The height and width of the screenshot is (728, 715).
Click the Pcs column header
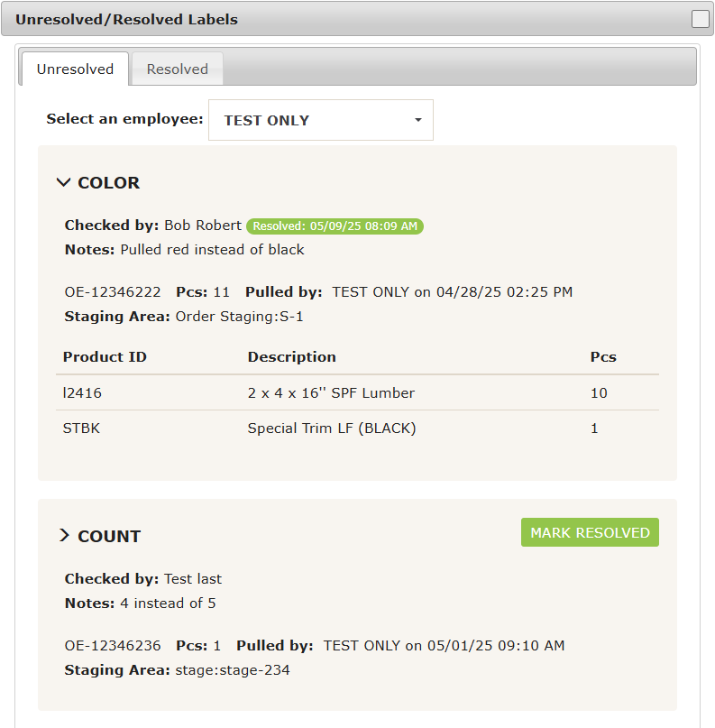603,356
